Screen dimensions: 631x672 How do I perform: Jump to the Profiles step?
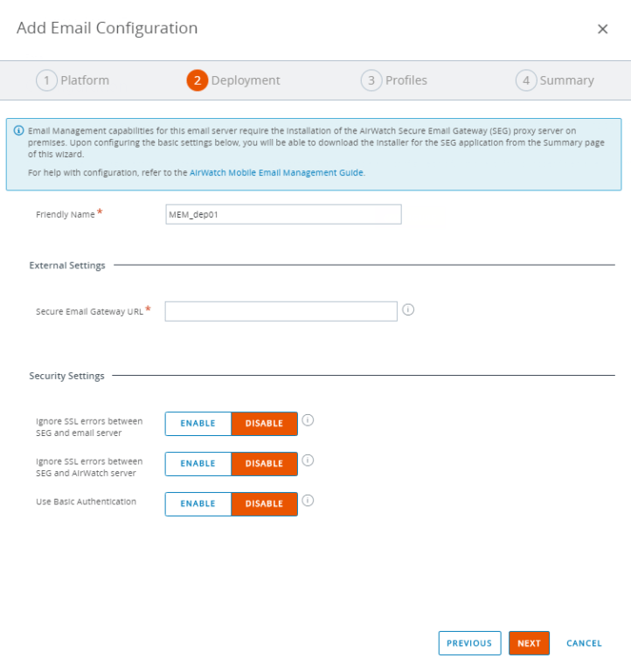(394, 80)
